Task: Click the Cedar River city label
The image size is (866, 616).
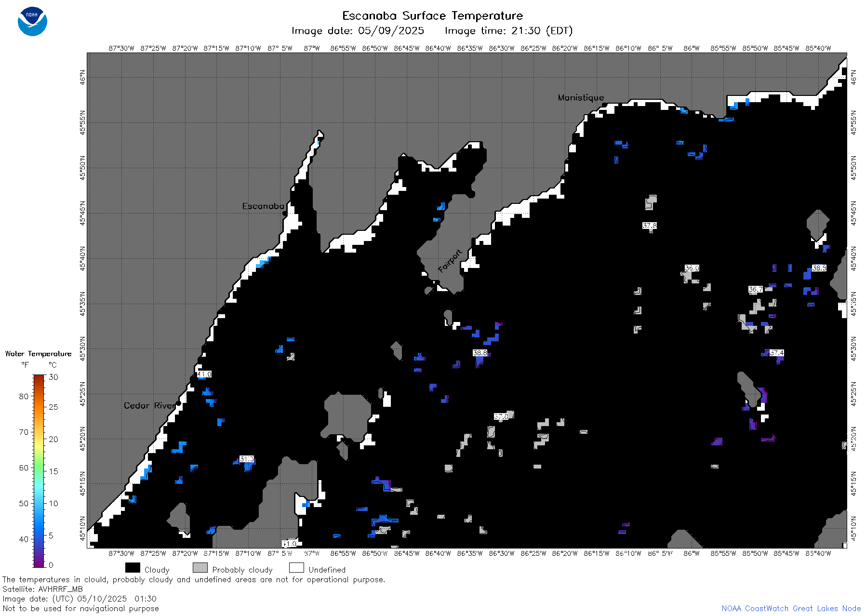Action: 149,405
